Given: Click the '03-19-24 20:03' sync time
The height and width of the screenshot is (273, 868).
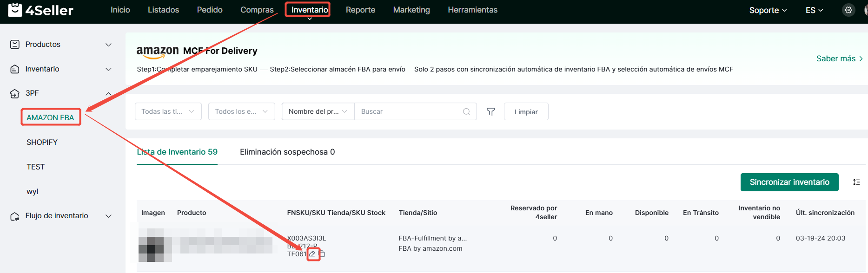Looking at the screenshot, I should pos(820,238).
